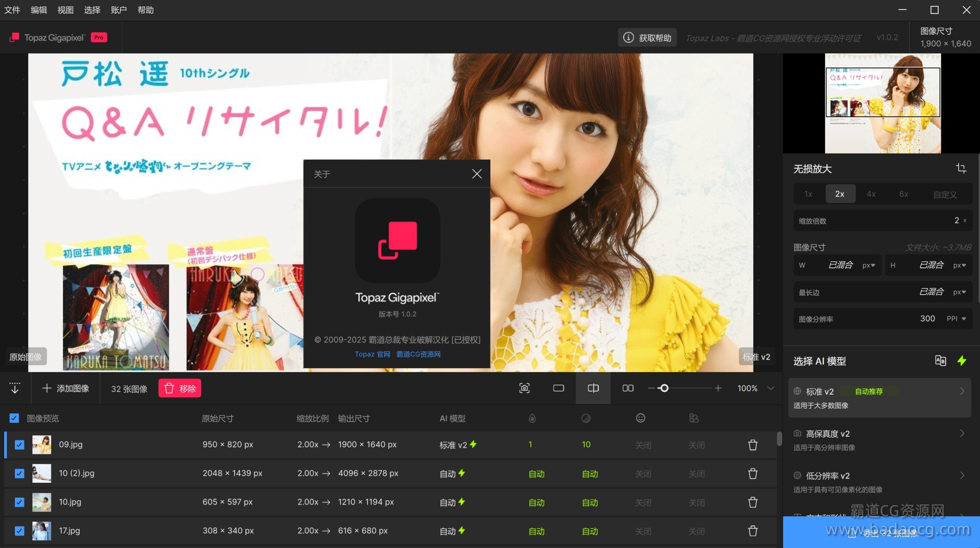This screenshot has width=980, height=548.
Task: Click the green lightning auto icon
Action: coord(962,360)
